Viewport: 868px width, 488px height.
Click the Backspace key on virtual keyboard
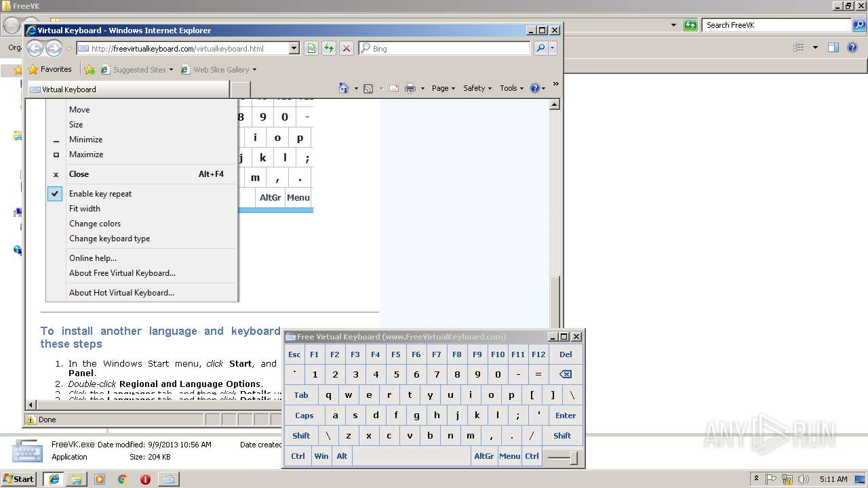click(x=566, y=374)
